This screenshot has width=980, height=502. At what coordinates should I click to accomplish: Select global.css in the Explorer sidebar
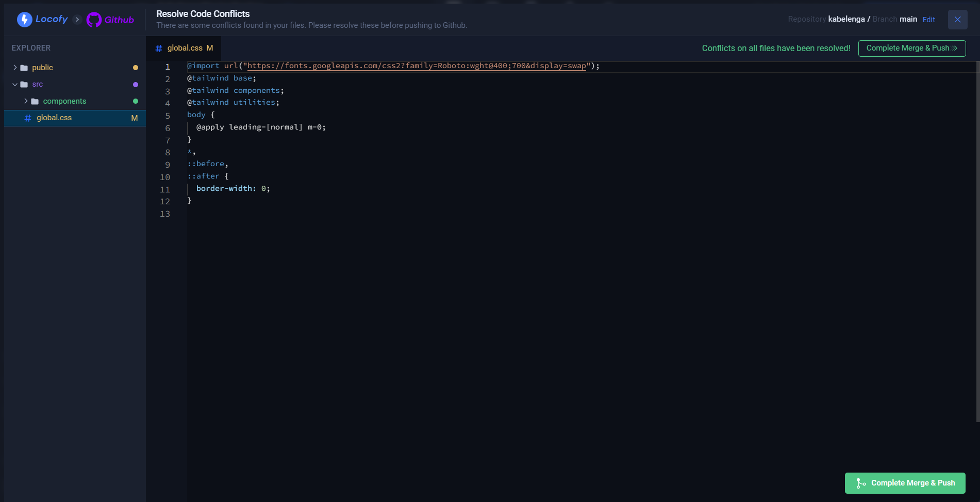click(54, 118)
